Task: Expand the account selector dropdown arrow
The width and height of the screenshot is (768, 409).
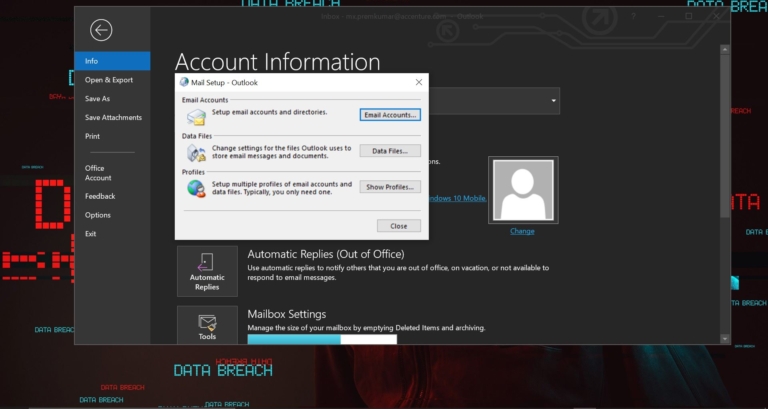Action: pos(553,101)
